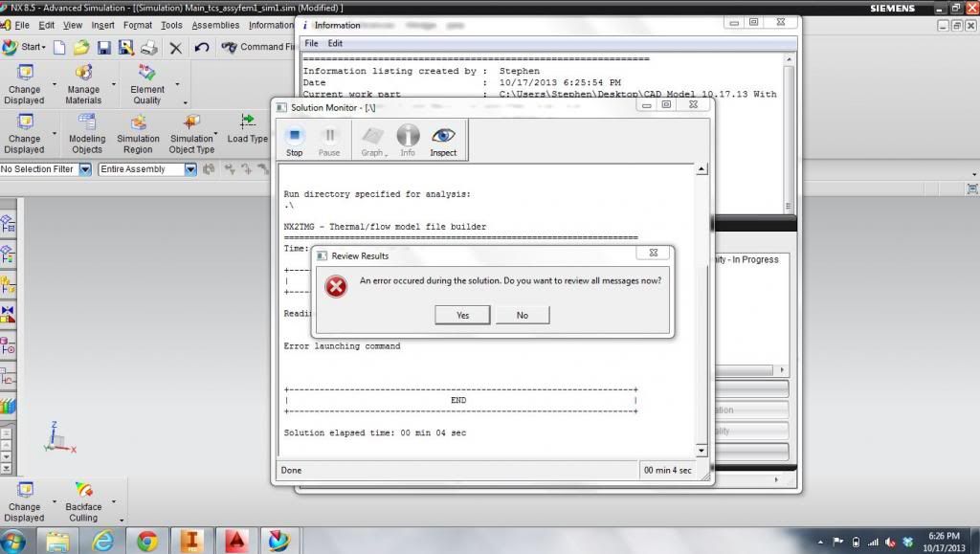
Task: Open the NX File menu
Action: [x=22, y=25]
